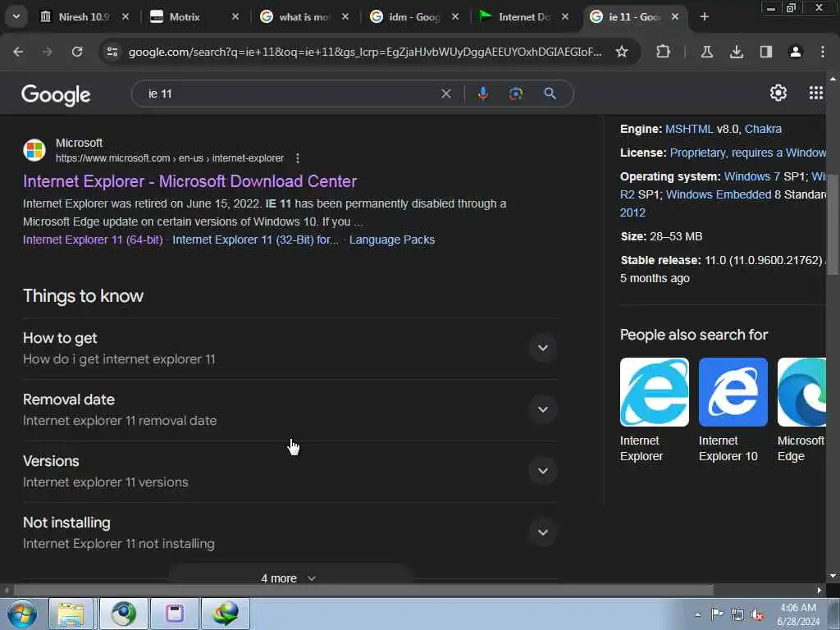
Task: Open Google quick settings gear
Action: [x=778, y=93]
